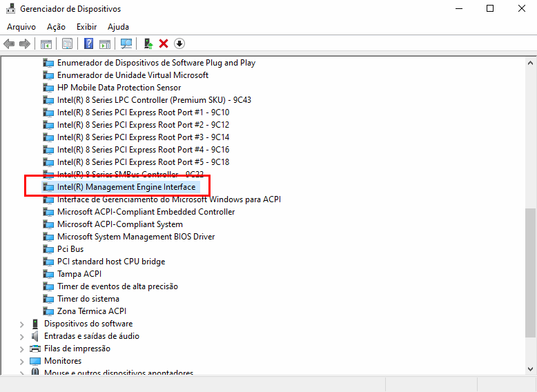Screen dimensions: 537x392
Task: Select Microsoft System Management BIOS Driver
Action: tap(136, 237)
